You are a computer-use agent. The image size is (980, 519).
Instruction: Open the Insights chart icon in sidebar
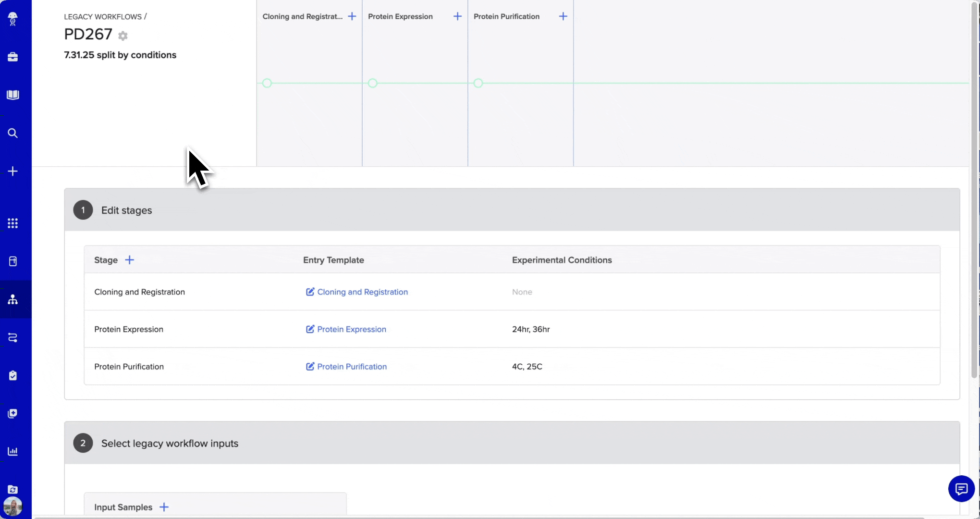tap(13, 451)
